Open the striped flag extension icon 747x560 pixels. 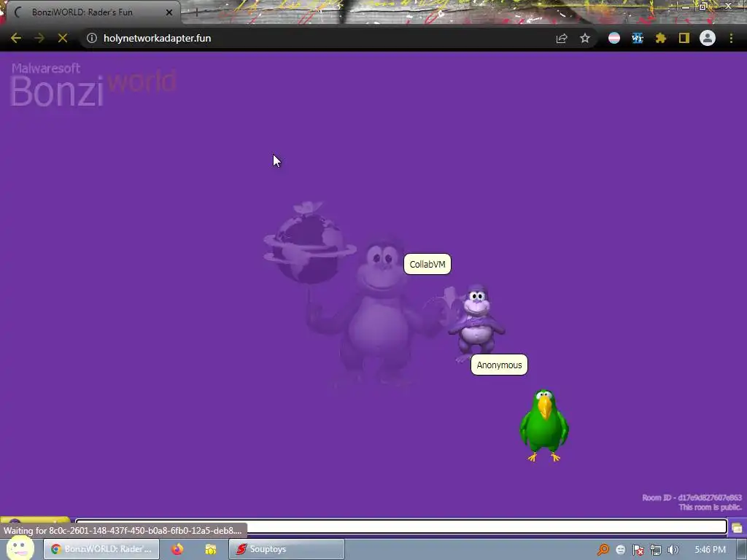click(x=614, y=38)
